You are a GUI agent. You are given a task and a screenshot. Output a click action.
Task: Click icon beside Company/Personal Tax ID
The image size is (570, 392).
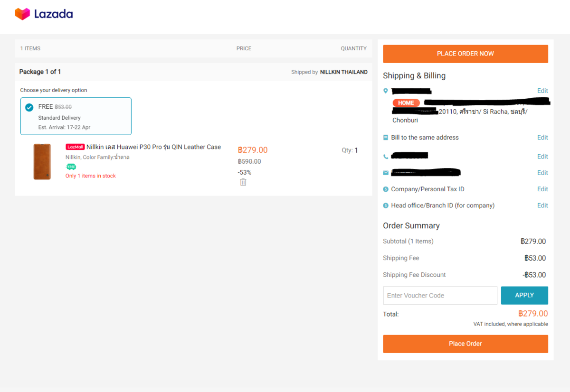pyautogui.click(x=386, y=189)
